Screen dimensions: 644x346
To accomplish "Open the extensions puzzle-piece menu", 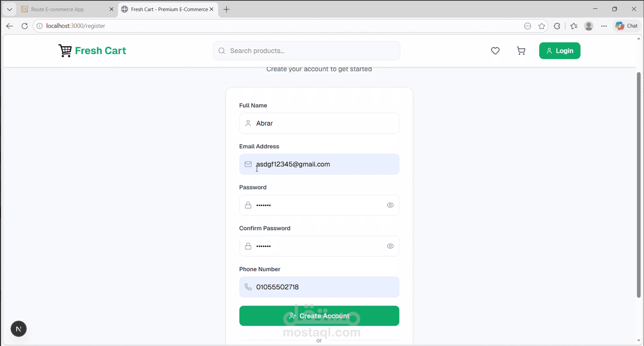I will coord(557,26).
